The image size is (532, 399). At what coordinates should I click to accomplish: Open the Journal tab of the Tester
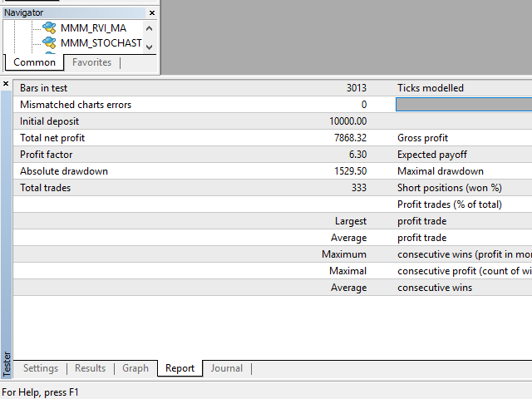click(227, 368)
